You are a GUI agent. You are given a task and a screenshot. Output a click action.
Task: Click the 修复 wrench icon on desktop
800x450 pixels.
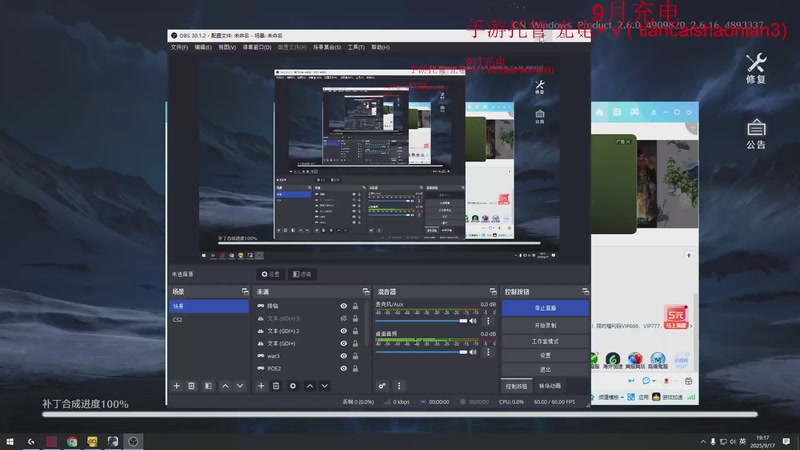pyautogui.click(x=756, y=68)
